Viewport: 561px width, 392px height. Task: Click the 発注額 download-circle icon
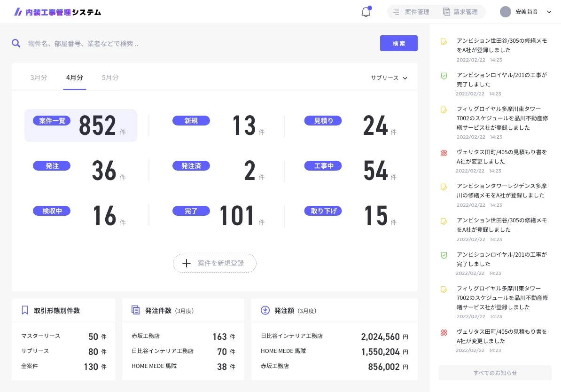265,310
